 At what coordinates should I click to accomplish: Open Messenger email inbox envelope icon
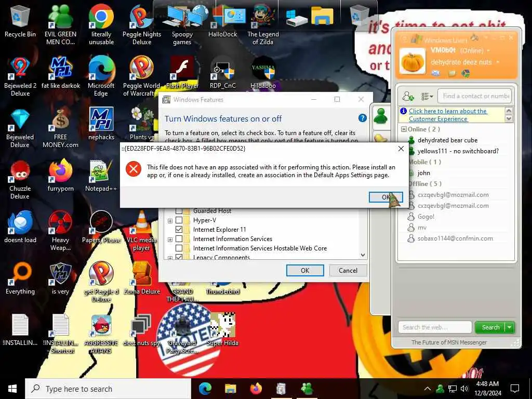436,73
